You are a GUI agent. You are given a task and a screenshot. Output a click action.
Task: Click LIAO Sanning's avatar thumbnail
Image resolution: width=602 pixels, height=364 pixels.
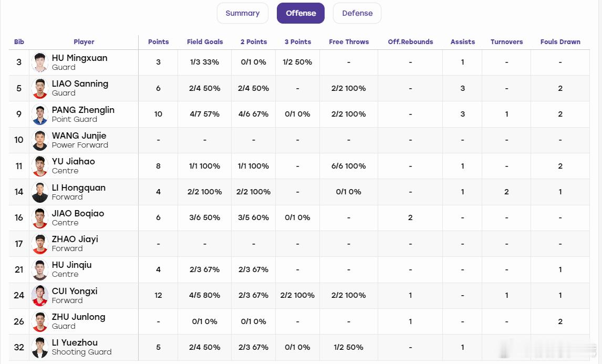40,88
